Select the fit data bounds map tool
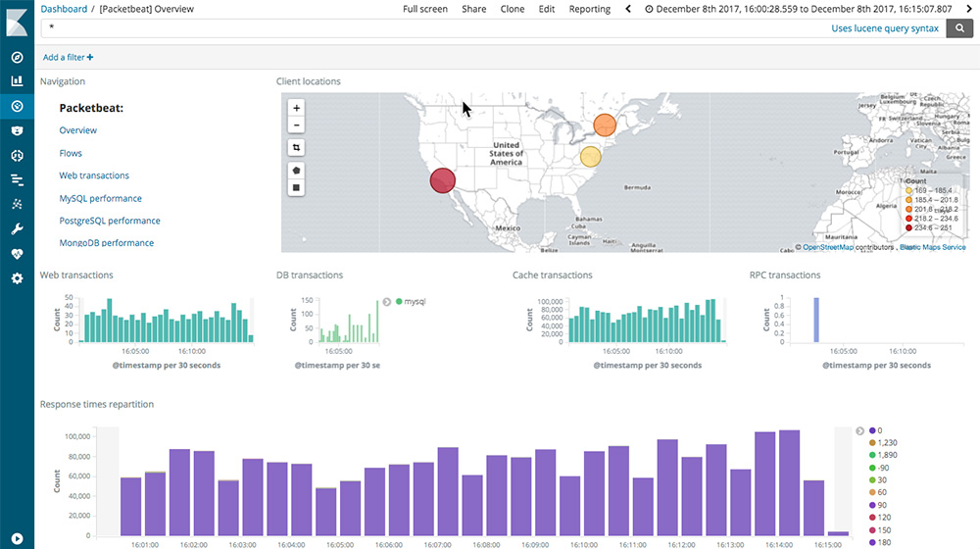 point(296,148)
